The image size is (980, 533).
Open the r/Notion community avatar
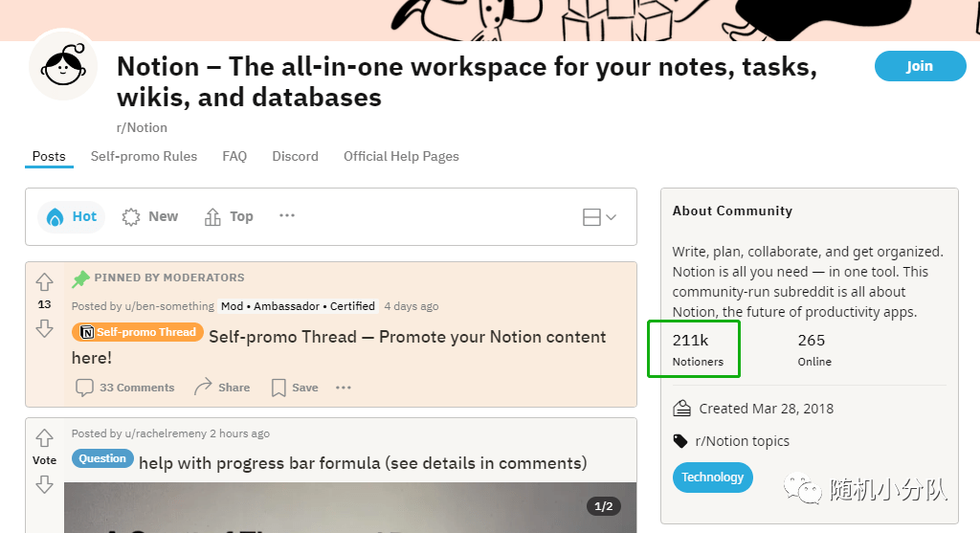point(63,66)
